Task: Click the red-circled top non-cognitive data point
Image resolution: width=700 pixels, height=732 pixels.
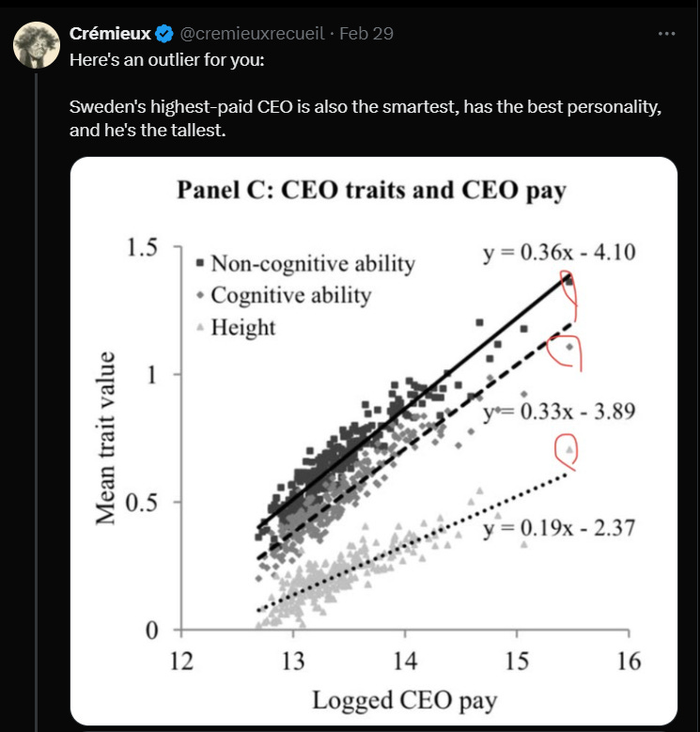Action: click(x=568, y=280)
